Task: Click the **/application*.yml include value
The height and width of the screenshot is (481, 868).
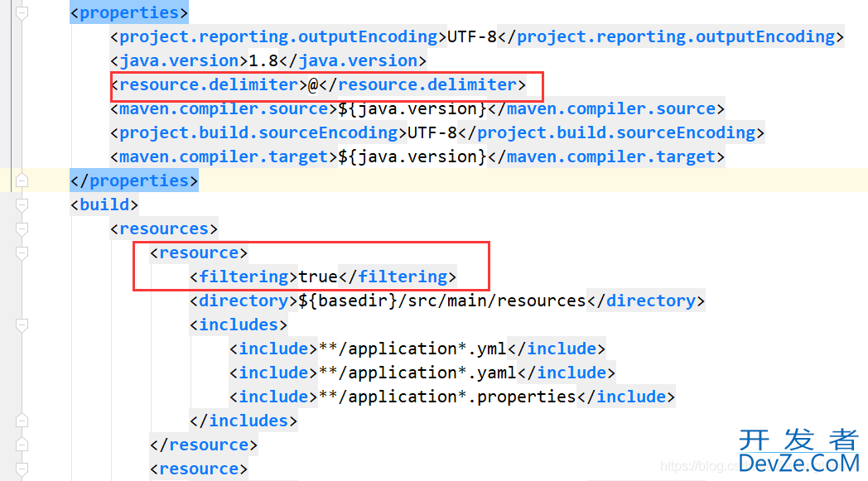Action: point(413,349)
